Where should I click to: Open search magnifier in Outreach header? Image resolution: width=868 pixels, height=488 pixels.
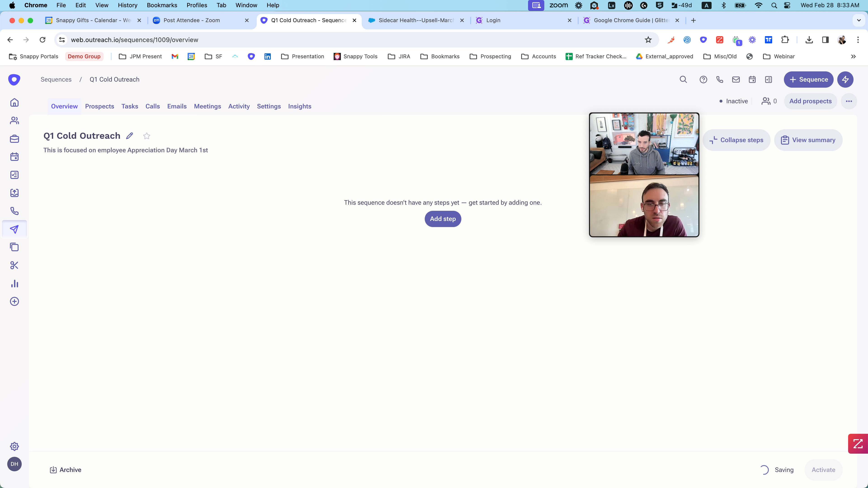(683, 80)
